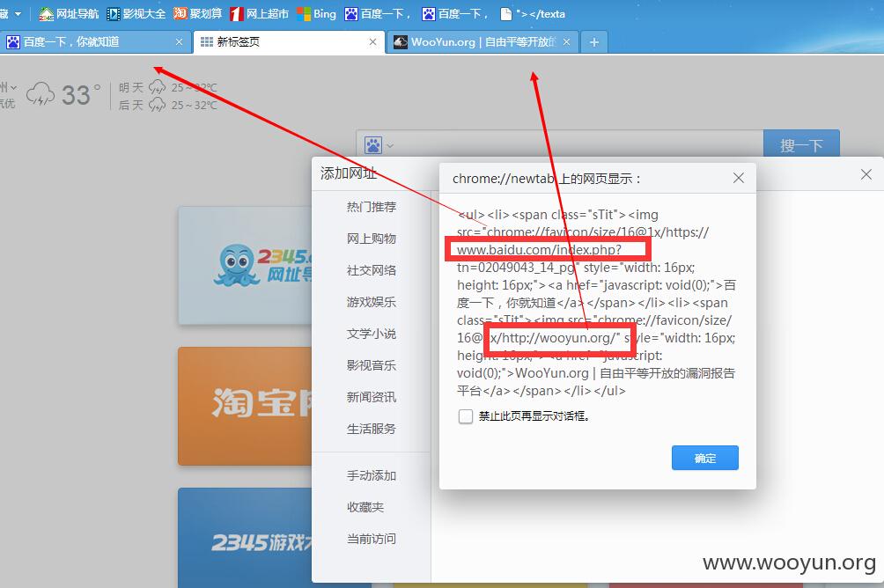This screenshot has height=588, width=884.
Task: Click the Bing logo icon in the bookmarks bar
Action: point(303,14)
